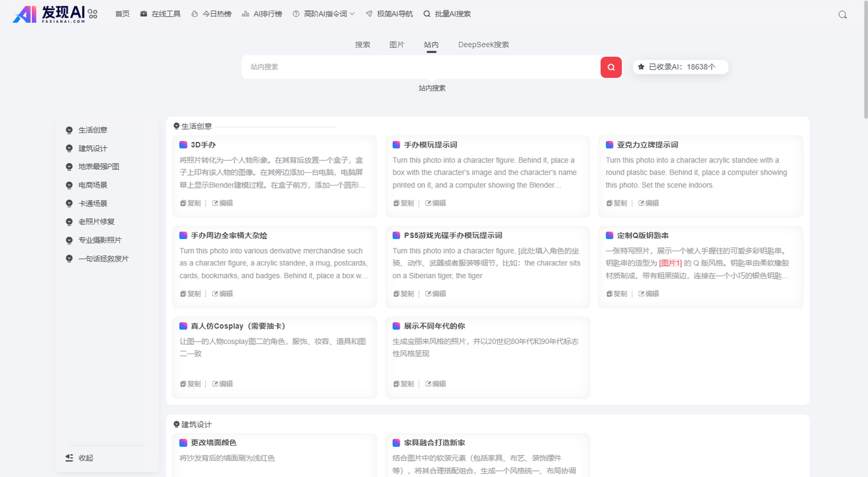Image resolution: width=868 pixels, height=477 pixels.
Task: Open the 定制Q版钥匙串 card title
Action: 643,235
